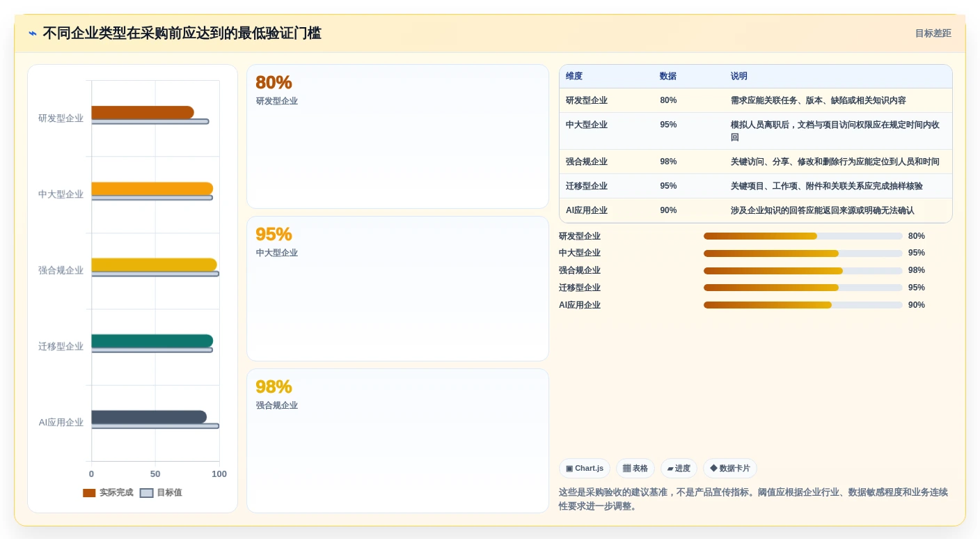Click the 强合规企业 progress bar
This screenshot has width=980, height=539.
click(803, 272)
